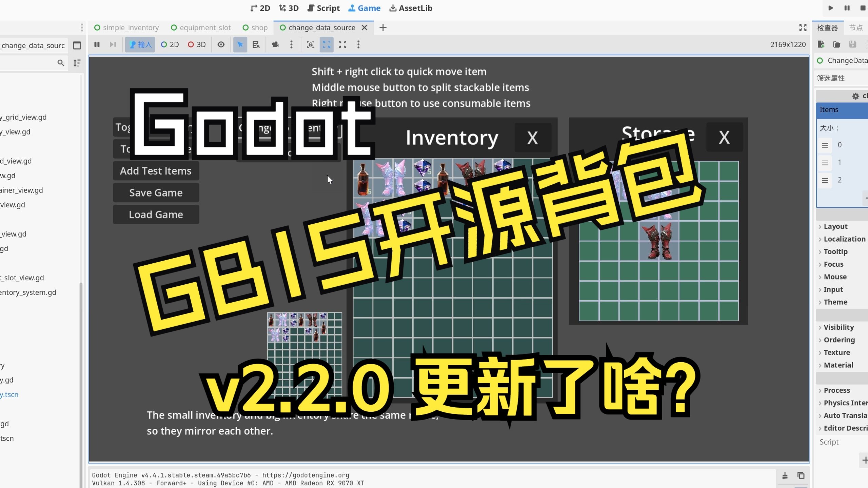
Task: Enable 3D node selection in game view
Action: (x=197, y=44)
